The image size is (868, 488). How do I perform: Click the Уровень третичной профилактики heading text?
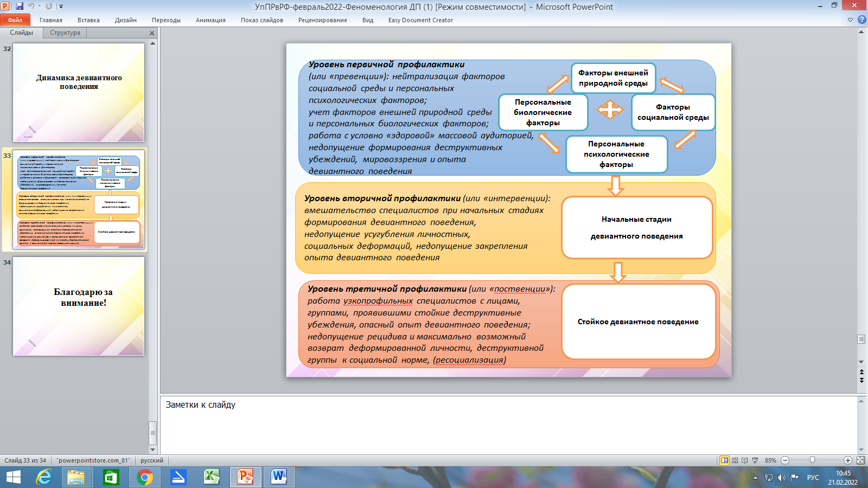pos(387,289)
